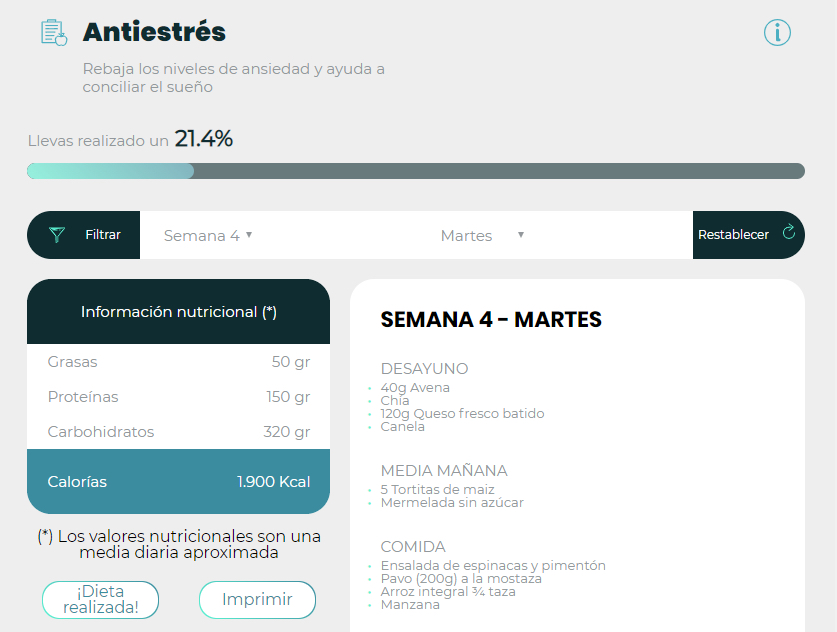Image resolution: width=837 pixels, height=632 pixels.
Task: Click the Grasas row label
Action: click(x=73, y=362)
